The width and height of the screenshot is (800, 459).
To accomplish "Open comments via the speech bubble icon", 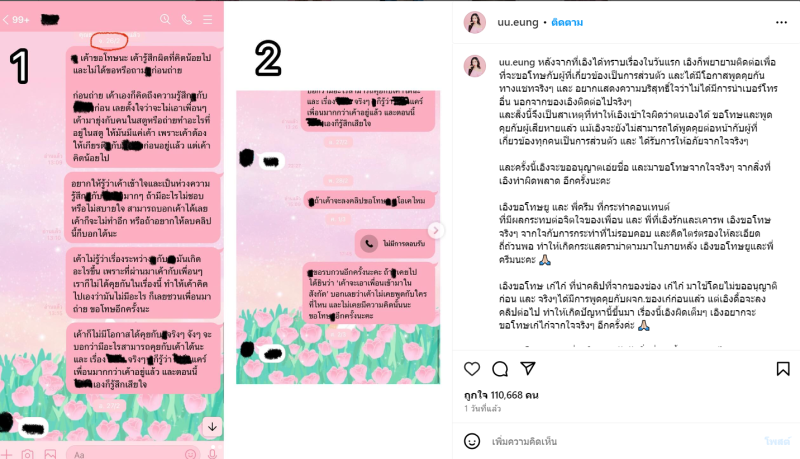I will pos(500,369).
